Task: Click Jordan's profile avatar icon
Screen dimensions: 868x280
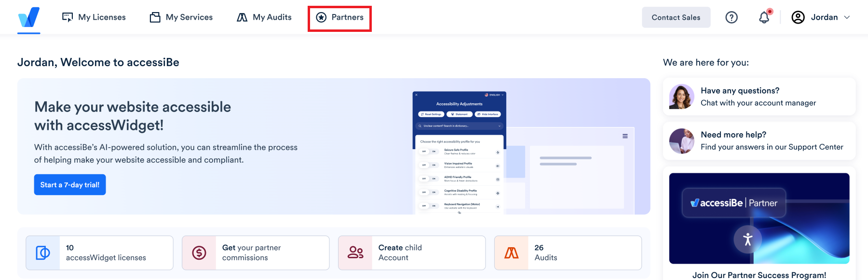Action: click(x=798, y=17)
